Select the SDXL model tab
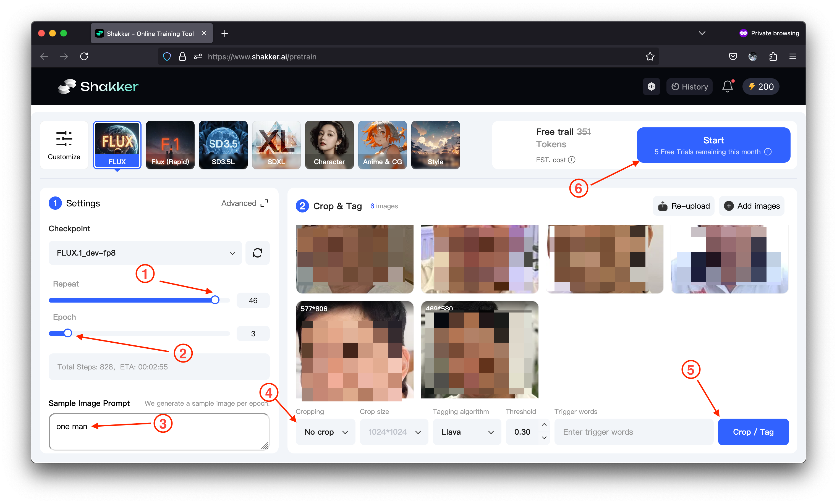Viewport: 837px width, 504px height. click(276, 145)
